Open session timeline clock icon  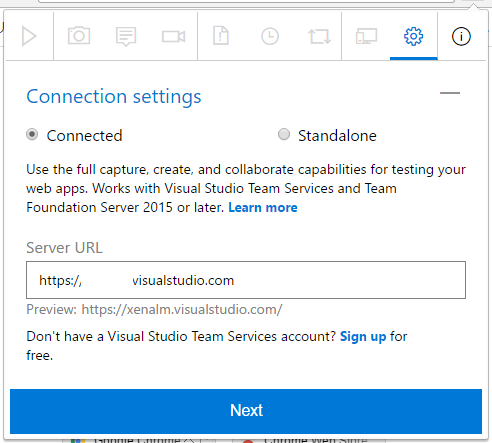point(270,36)
